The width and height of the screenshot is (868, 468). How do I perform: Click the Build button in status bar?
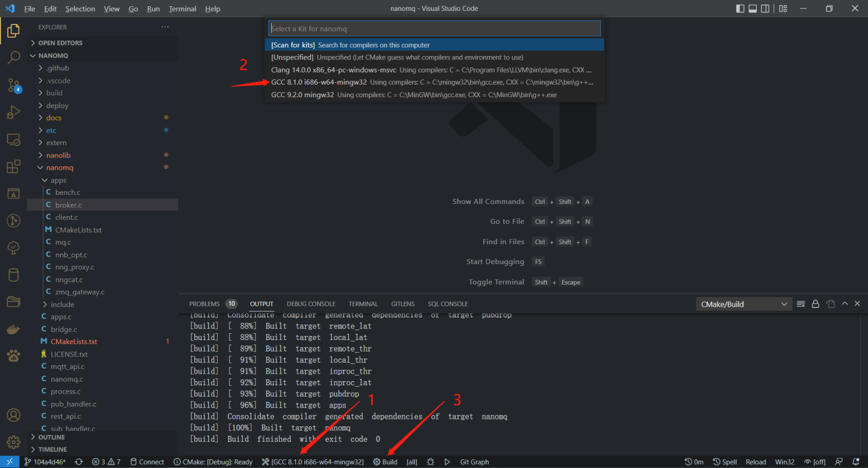(385, 462)
